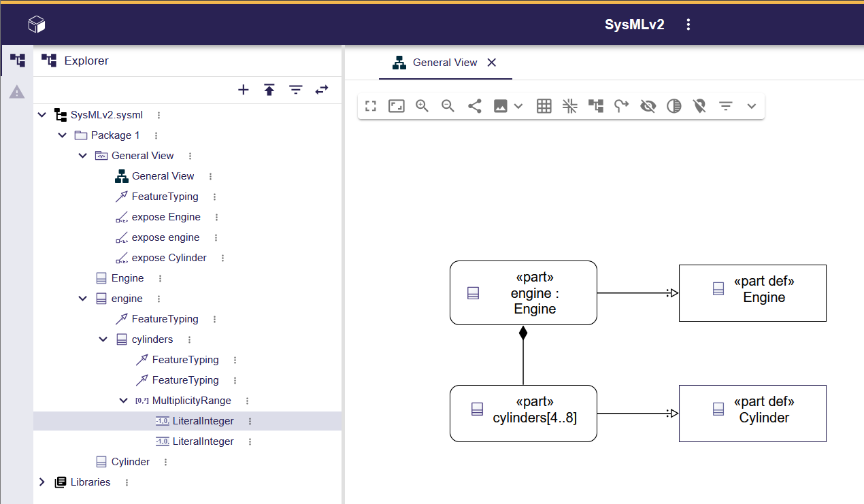
Task: Switch to the General View tab
Action: pos(435,63)
